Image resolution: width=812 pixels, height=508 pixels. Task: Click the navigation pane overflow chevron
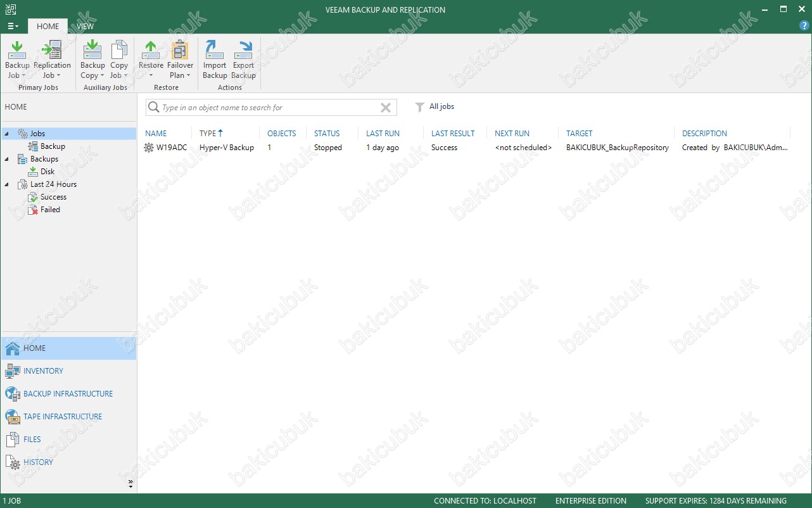(130, 483)
